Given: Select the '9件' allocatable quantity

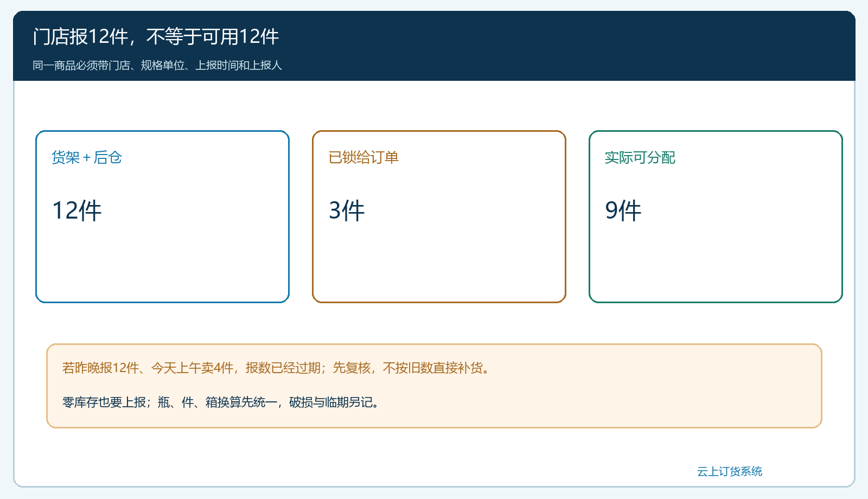Looking at the screenshot, I should (x=623, y=210).
